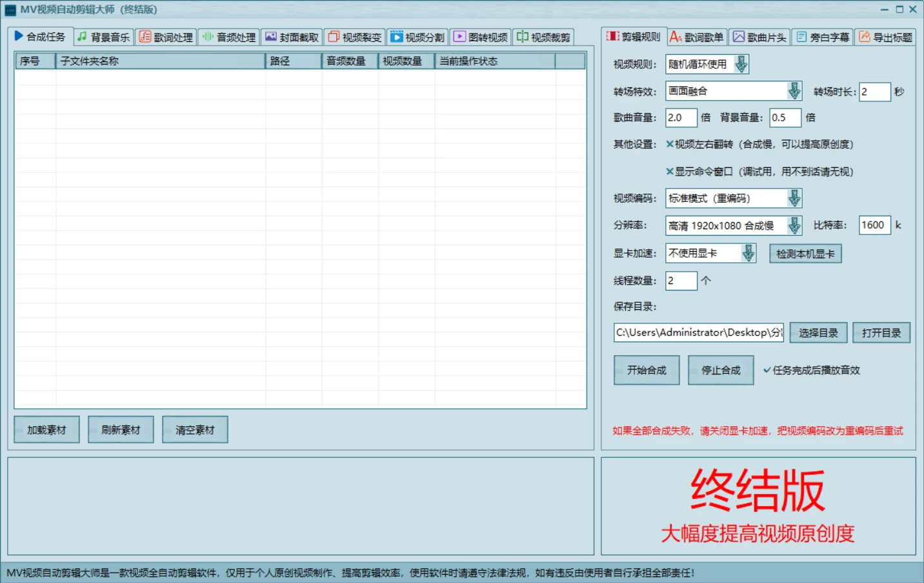Viewport: 924px width, 583px height.
Task: Enable 显示命令窗口 show command window
Action: tap(669, 172)
